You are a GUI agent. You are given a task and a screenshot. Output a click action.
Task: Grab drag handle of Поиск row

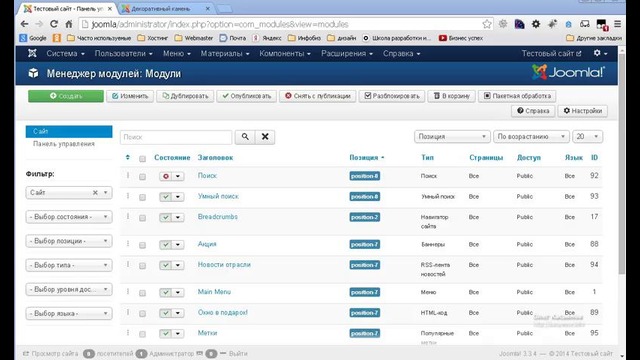[128, 176]
